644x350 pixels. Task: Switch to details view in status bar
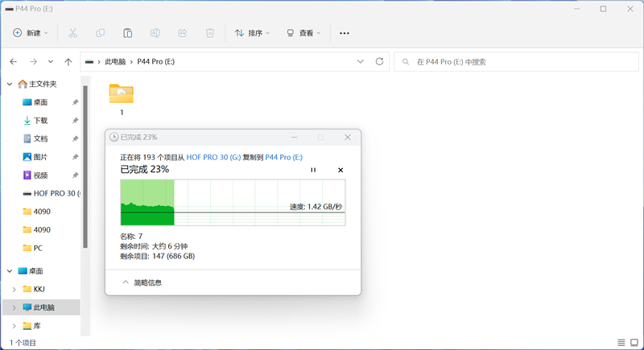point(621,342)
